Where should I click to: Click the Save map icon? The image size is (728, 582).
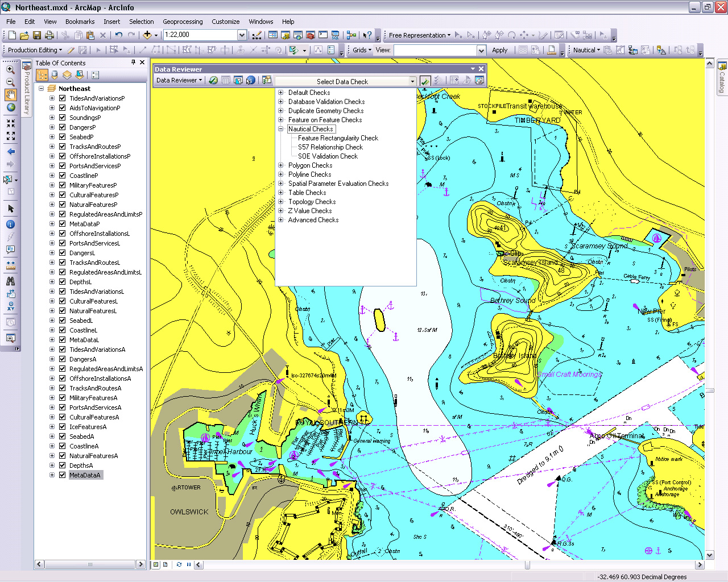coord(37,35)
